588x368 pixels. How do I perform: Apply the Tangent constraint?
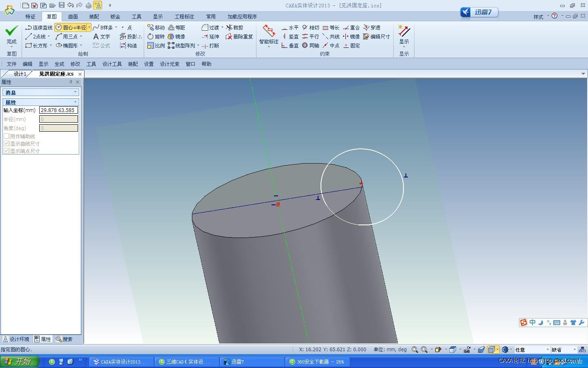click(311, 27)
